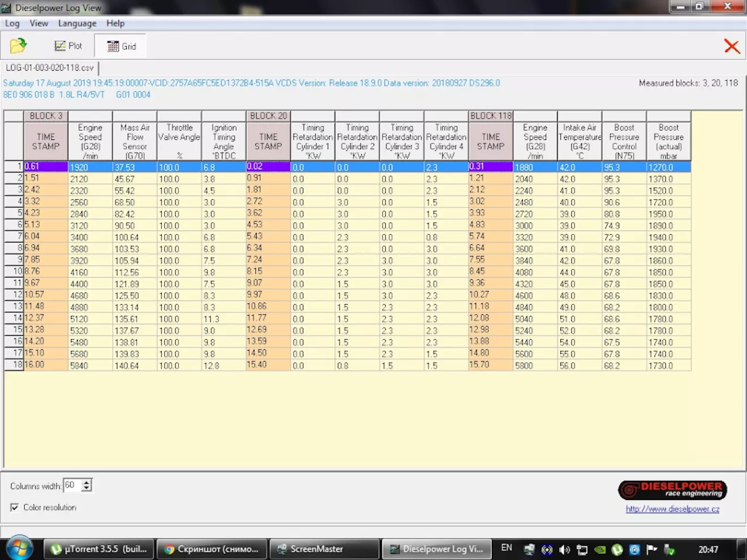Open the Language menu
747x560 pixels.
coord(77,23)
